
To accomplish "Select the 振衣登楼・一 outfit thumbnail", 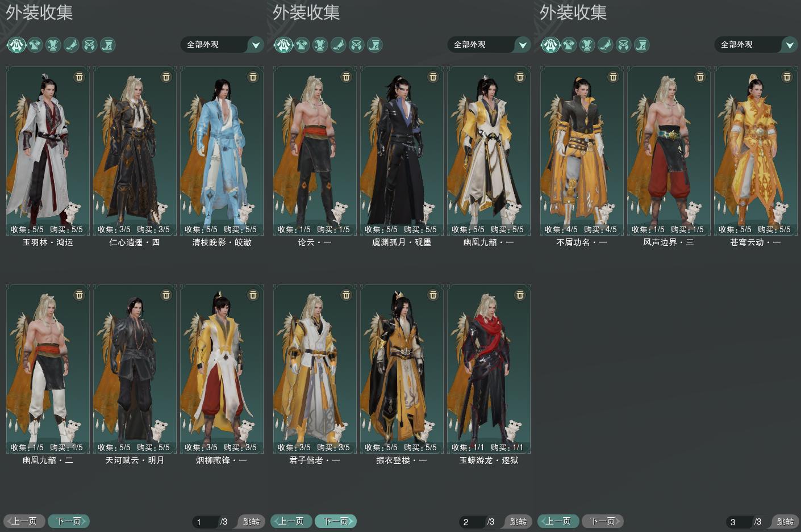I will (401, 368).
